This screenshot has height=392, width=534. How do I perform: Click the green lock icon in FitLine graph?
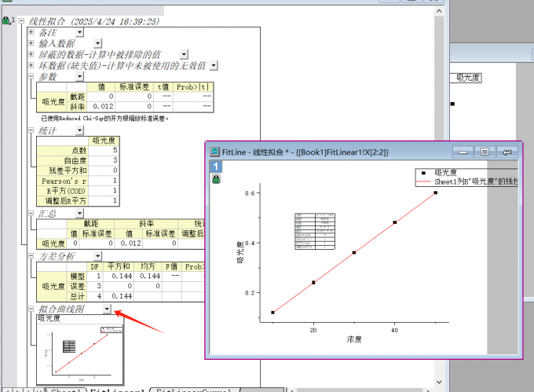pyautogui.click(x=216, y=179)
